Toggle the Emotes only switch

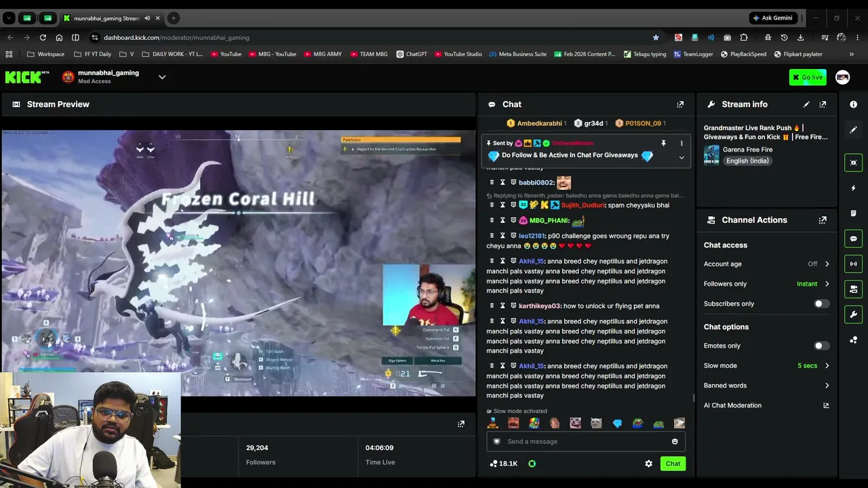click(x=821, y=346)
